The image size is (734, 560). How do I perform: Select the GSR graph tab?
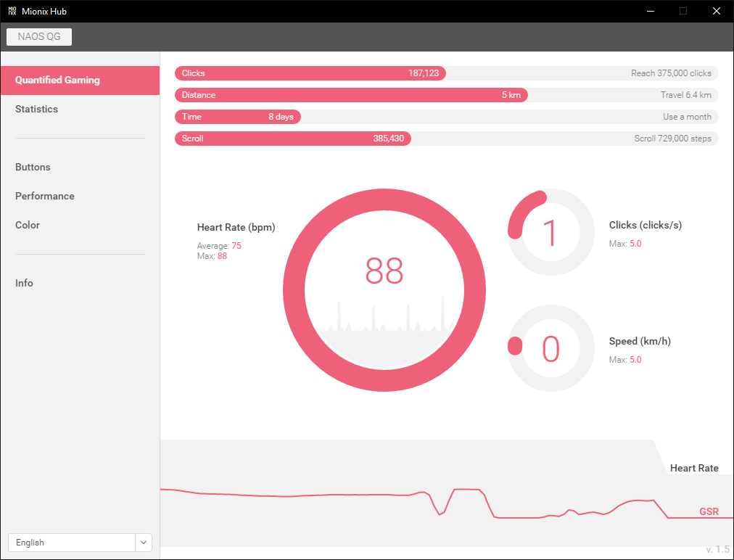(708, 511)
